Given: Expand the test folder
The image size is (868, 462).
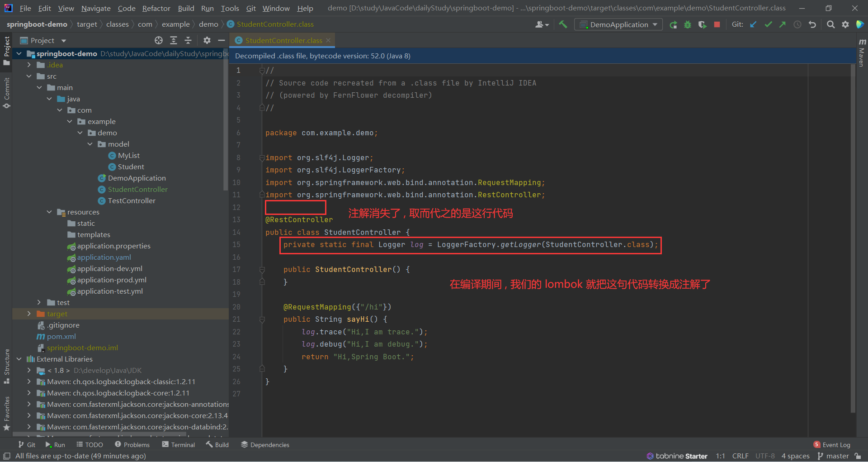Looking at the screenshot, I should pos(39,302).
